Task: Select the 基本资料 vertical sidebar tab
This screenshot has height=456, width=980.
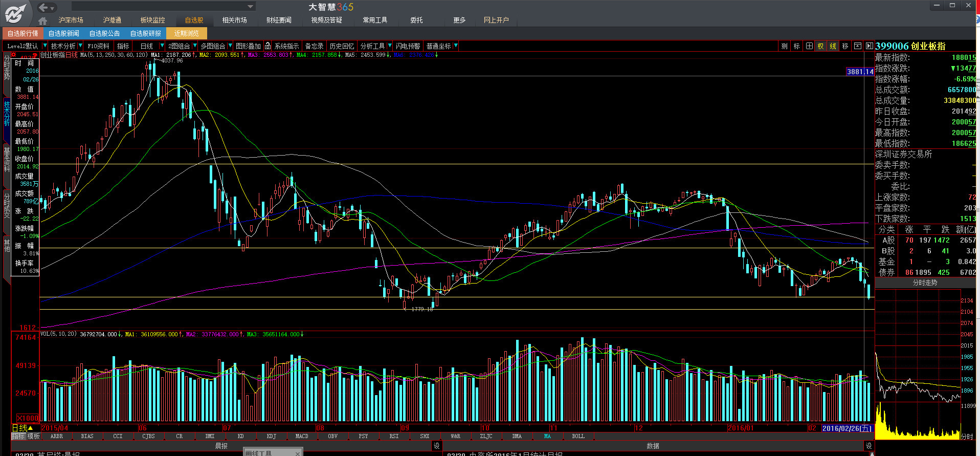Action: (7, 159)
